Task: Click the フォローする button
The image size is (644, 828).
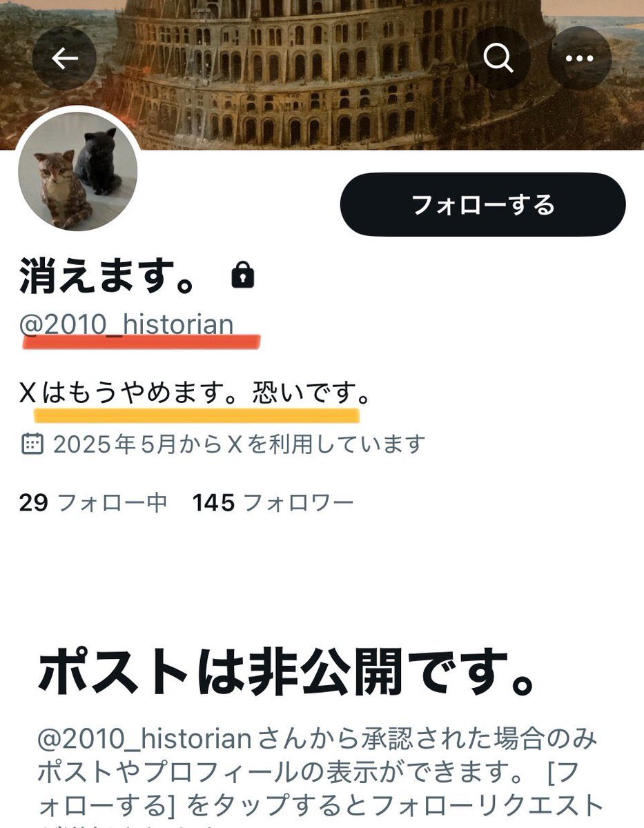Action: pyautogui.click(x=482, y=205)
